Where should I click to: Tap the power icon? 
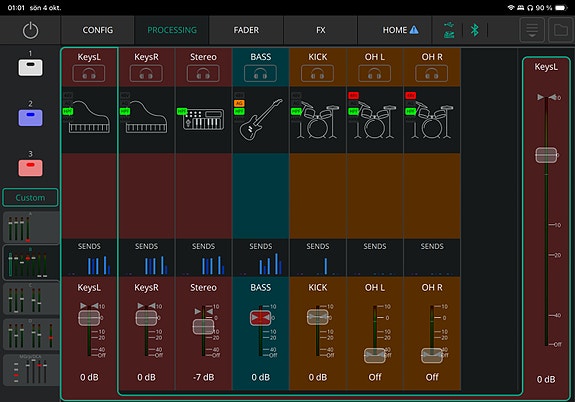pyautogui.click(x=30, y=30)
